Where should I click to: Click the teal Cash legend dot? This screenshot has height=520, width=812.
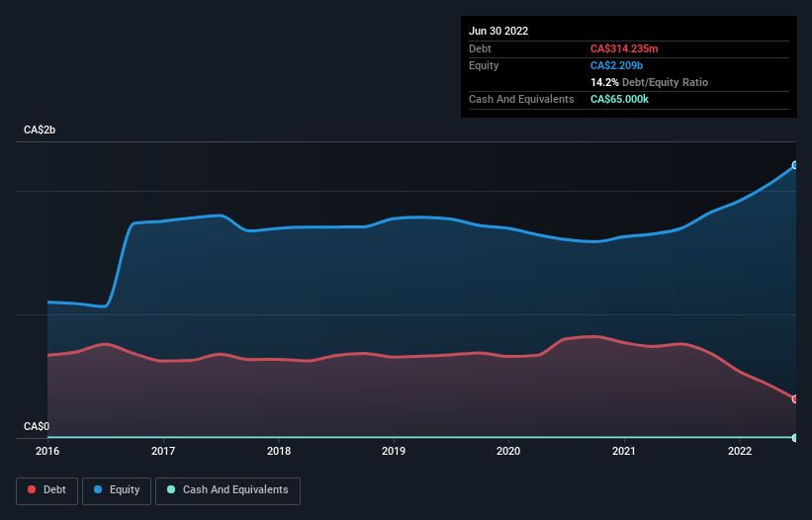point(171,489)
